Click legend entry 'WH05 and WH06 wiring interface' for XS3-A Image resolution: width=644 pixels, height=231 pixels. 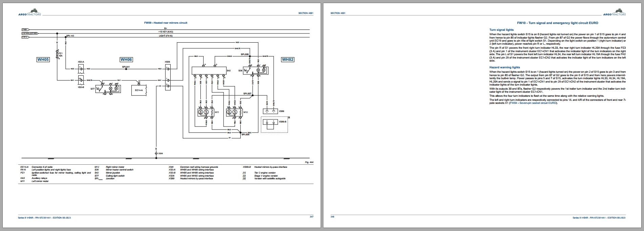click(x=197, y=170)
